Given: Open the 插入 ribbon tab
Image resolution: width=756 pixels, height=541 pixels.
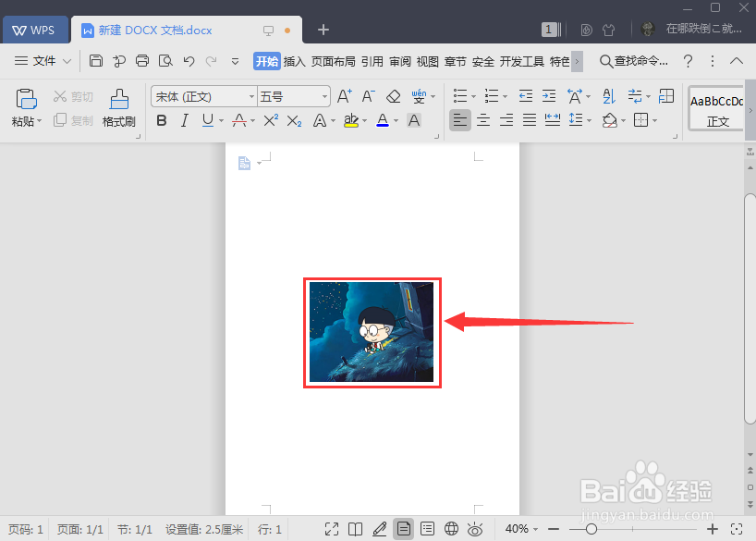Looking at the screenshot, I should (x=294, y=61).
